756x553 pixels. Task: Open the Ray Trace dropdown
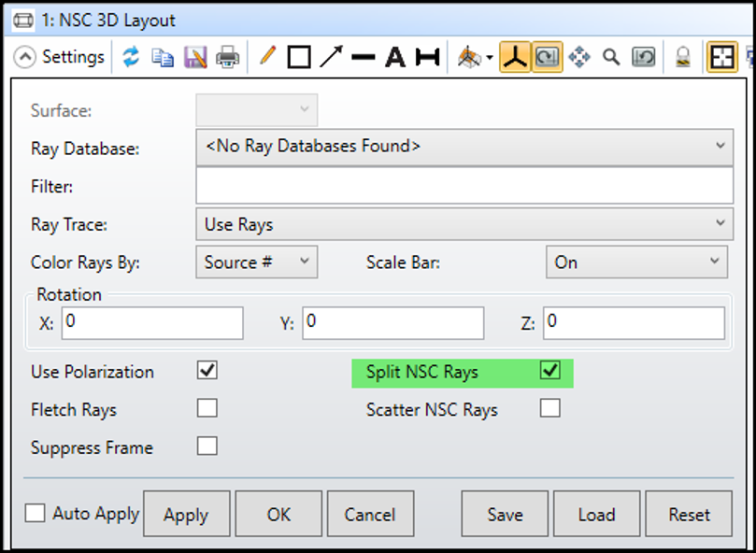tap(720, 224)
